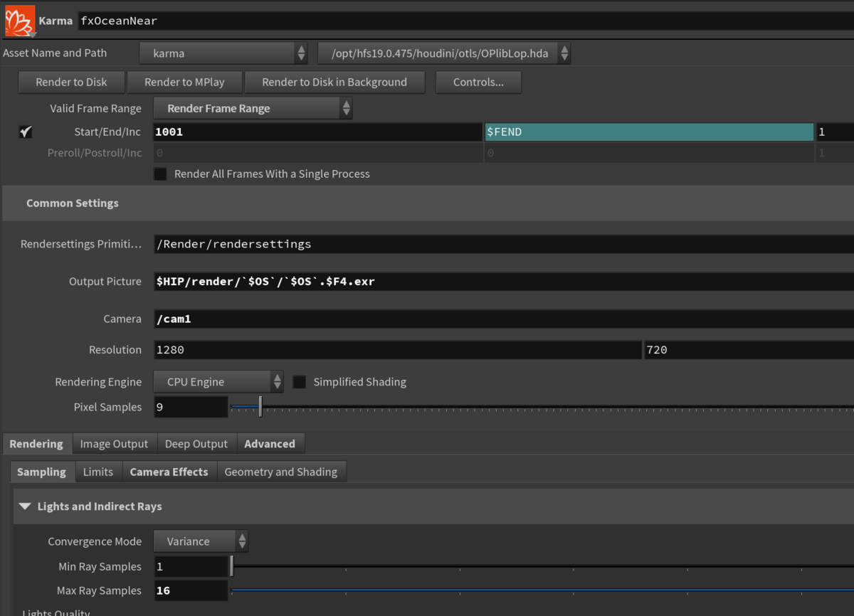Click the Min Ray Samples value field
Viewport: 854px width, 616px height.
[x=191, y=567]
